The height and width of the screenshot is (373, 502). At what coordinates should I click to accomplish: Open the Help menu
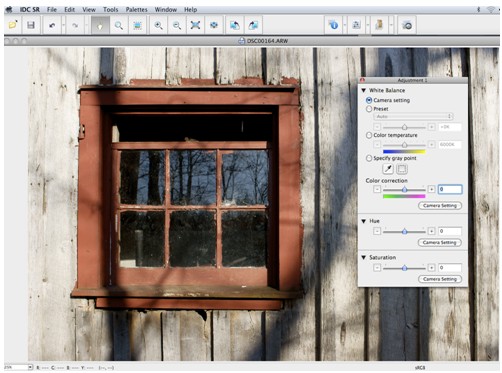(191, 10)
